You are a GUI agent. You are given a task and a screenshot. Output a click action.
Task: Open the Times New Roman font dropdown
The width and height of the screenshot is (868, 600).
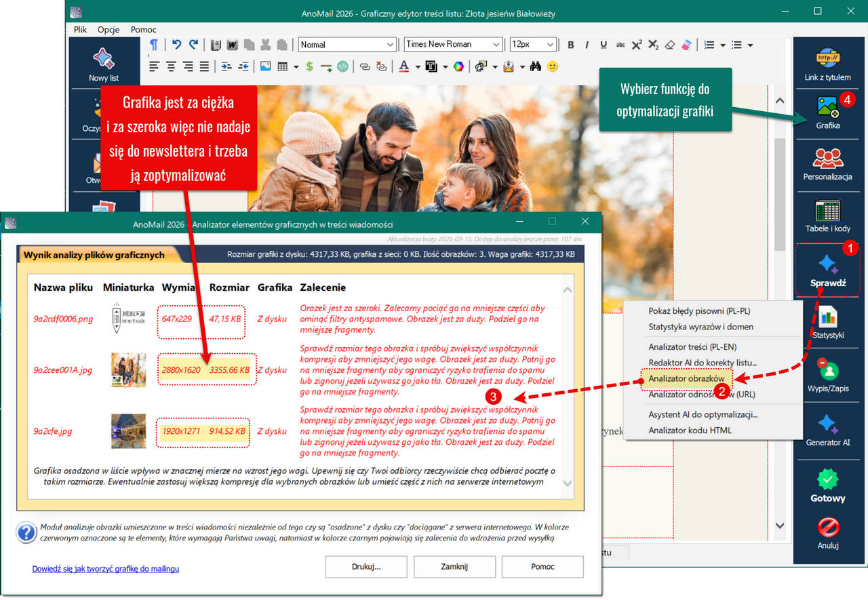click(453, 45)
